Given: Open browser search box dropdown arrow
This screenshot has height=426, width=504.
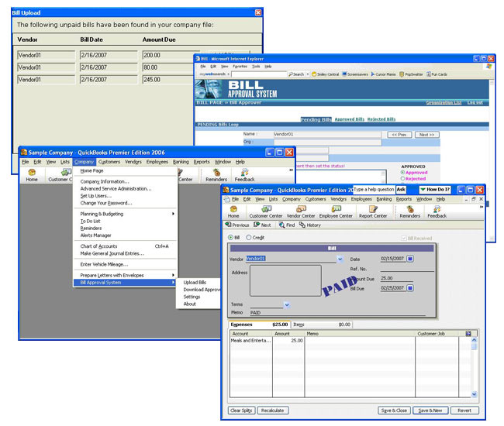Looking at the screenshot, I should click(x=228, y=74).
